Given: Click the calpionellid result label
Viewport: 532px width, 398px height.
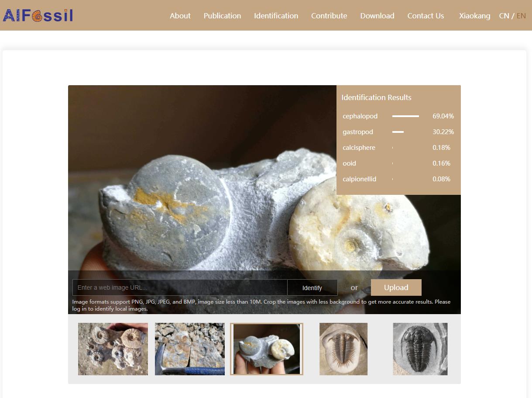Looking at the screenshot, I should click(x=359, y=179).
